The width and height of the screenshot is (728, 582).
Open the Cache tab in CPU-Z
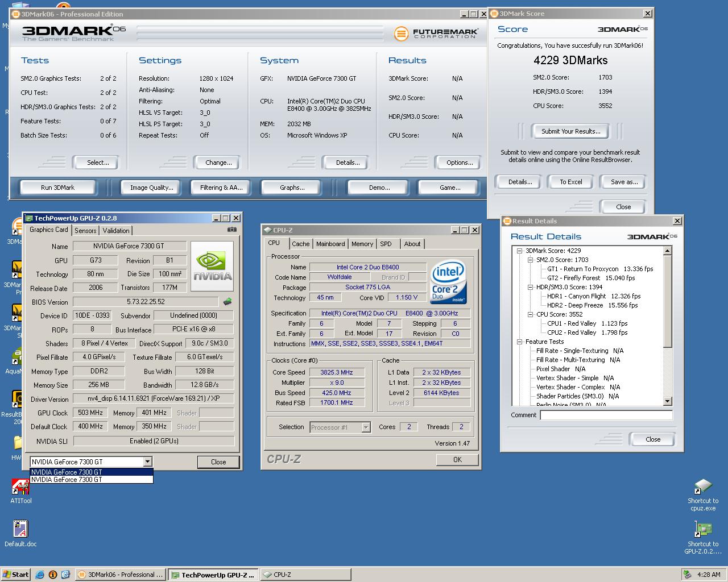click(301, 244)
